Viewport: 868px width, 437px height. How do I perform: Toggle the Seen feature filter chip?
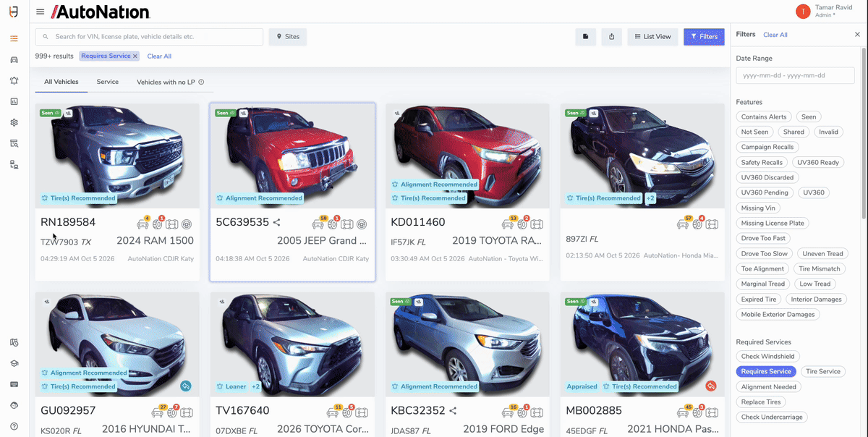click(x=809, y=116)
